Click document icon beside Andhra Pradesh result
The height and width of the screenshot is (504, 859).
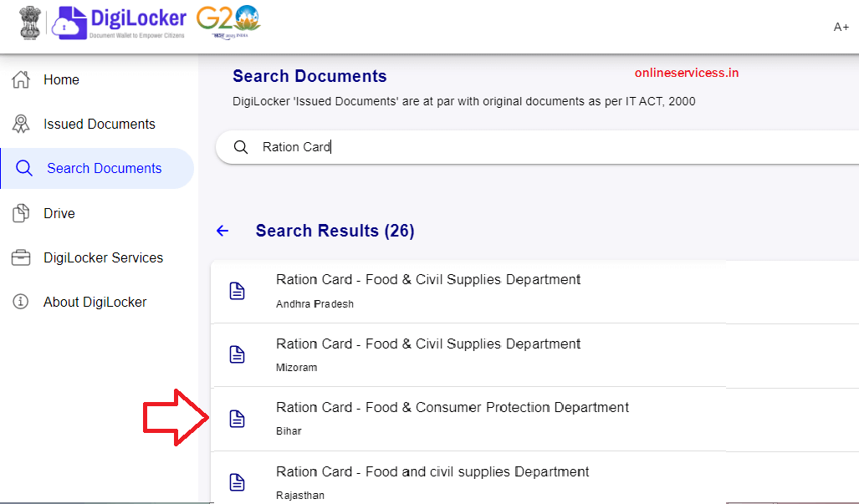pyautogui.click(x=237, y=290)
